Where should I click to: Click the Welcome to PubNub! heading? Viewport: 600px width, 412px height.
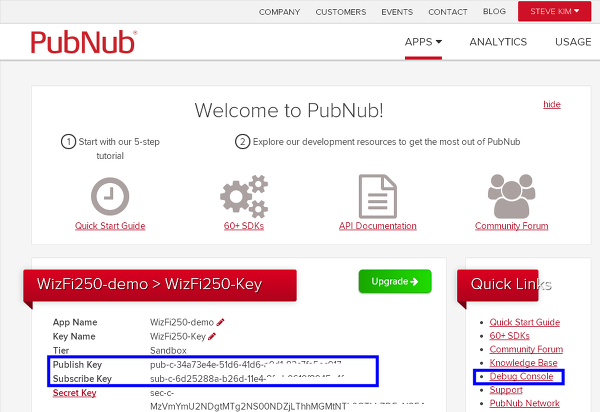click(x=289, y=111)
